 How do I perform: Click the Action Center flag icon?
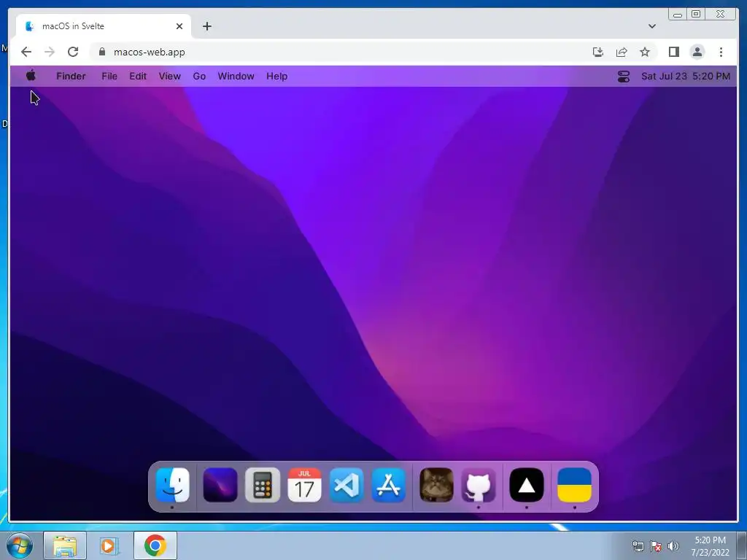point(656,546)
